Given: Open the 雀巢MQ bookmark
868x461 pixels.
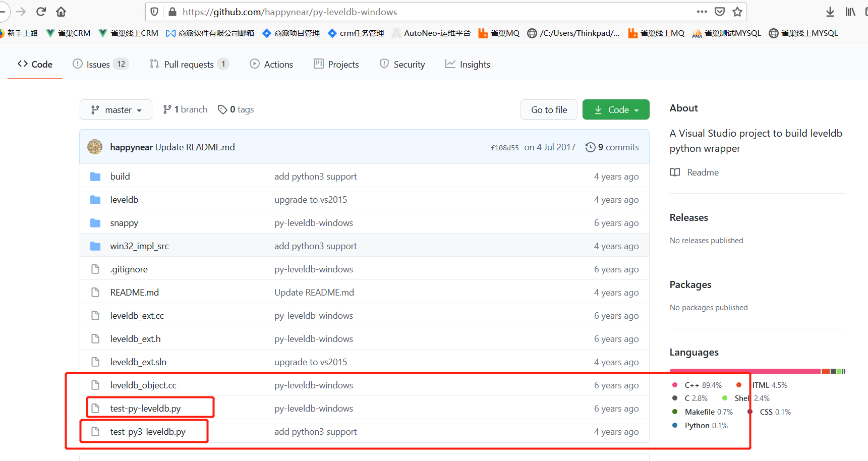Looking at the screenshot, I should pyautogui.click(x=498, y=33).
